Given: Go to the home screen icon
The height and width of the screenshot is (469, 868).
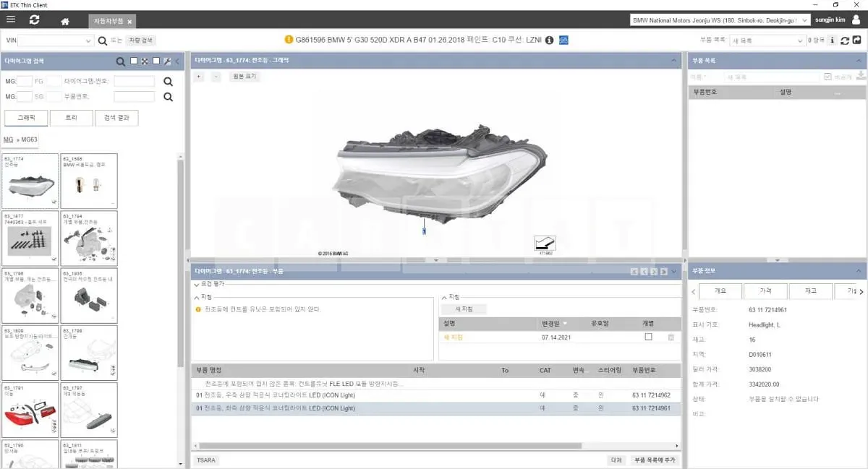Looking at the screenshot, I should point(65,21).
